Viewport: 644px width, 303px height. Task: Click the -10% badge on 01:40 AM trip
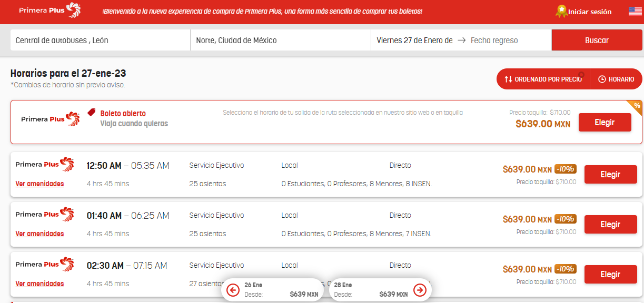566,219
